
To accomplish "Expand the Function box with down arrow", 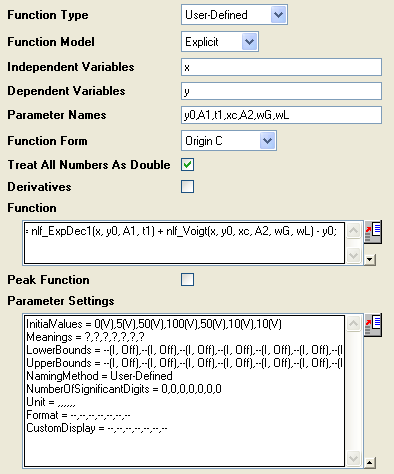I will (370, 259).
